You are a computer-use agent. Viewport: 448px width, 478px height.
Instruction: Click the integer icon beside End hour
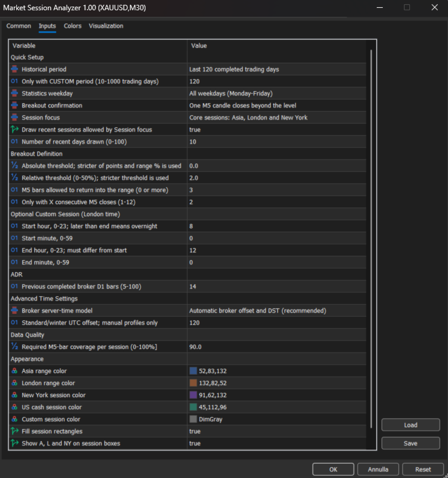(x=14, y=250)
